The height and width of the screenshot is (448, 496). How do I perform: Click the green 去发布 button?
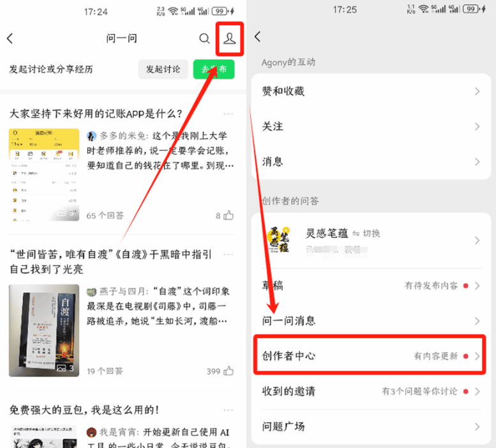coord(214,69)
